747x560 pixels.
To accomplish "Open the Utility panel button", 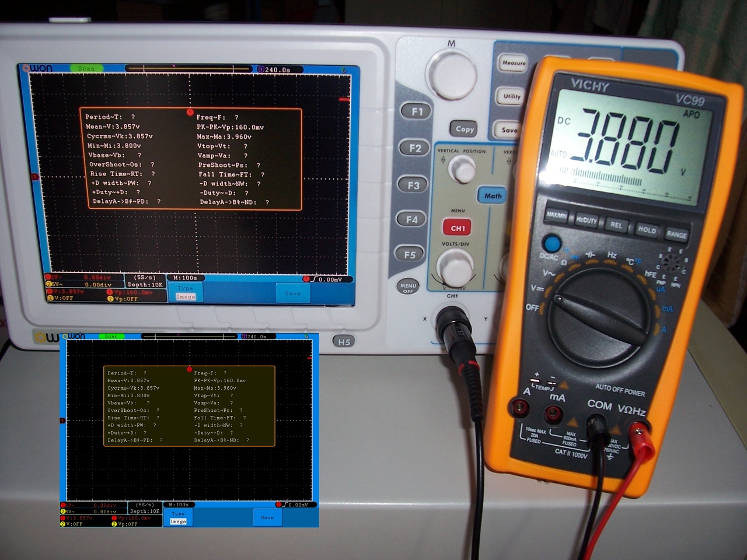I will tap(511, 96).
